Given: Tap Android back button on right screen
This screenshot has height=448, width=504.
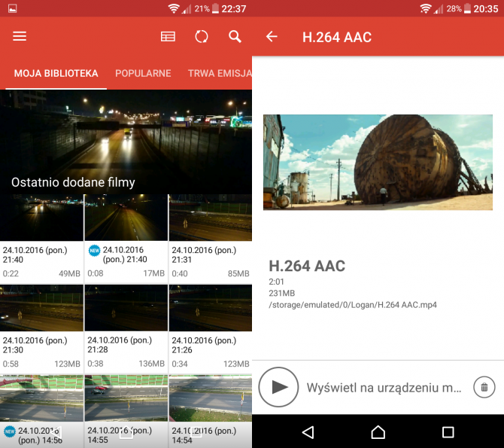Looking at the screenshot, I should point(308,432).
